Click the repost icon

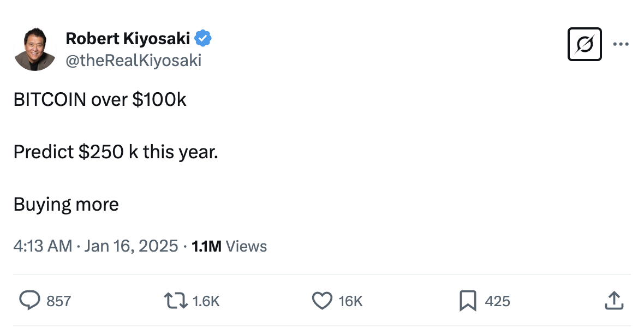tap(175, 301)
